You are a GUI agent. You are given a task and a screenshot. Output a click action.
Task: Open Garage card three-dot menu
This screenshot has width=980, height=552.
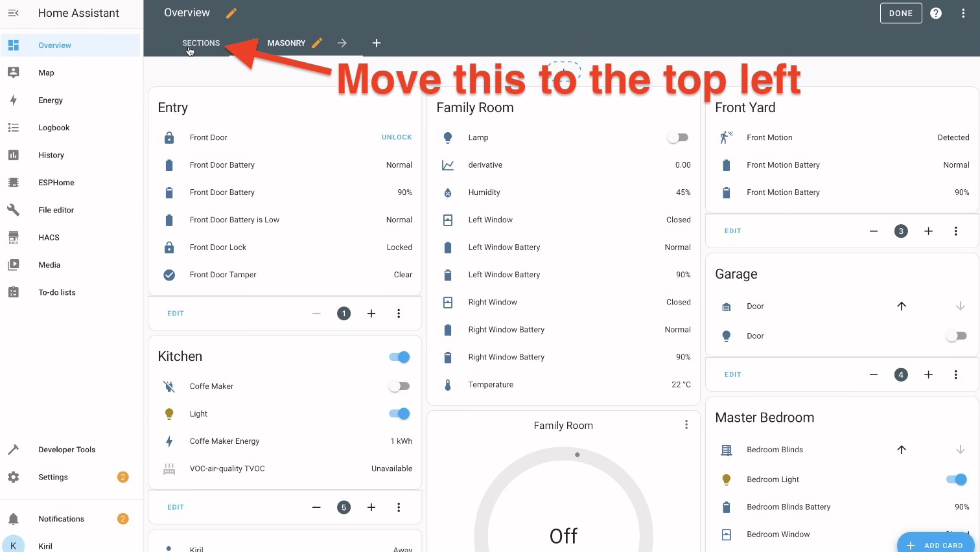point(956,374)
